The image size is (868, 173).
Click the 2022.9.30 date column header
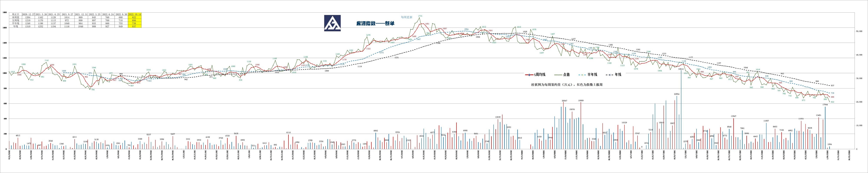coord(121,14)
